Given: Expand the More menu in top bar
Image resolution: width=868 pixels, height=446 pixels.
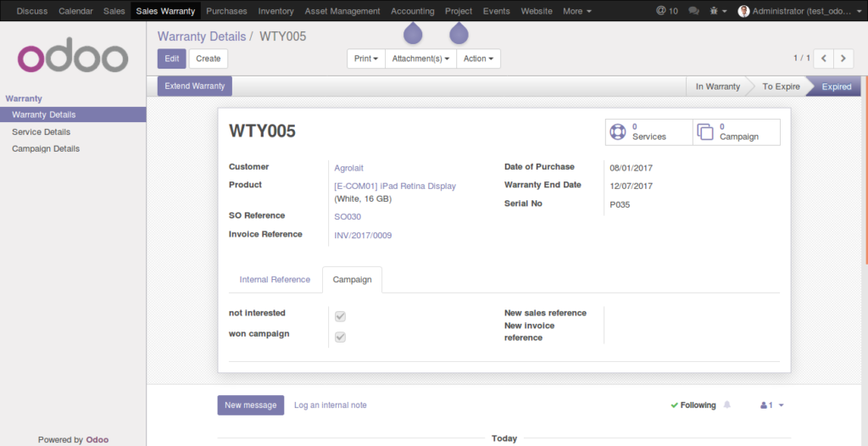Looking at the screenshot, I should 576,10.
